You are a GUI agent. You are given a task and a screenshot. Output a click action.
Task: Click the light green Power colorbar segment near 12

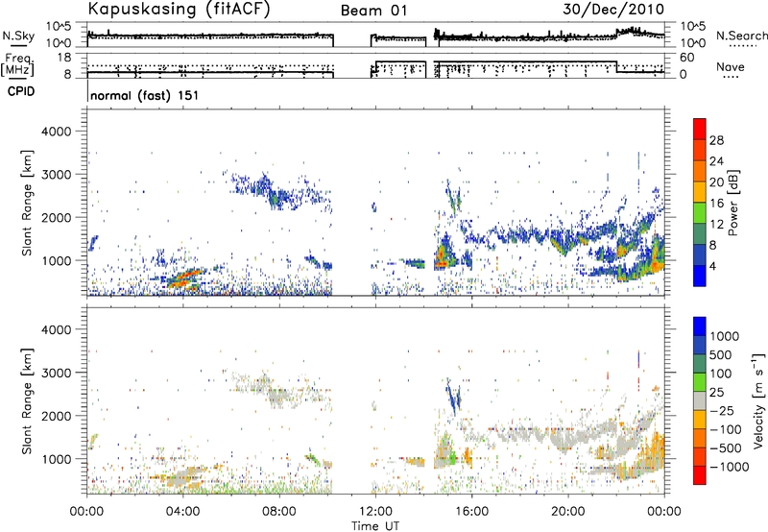click(x=700, y=213)
